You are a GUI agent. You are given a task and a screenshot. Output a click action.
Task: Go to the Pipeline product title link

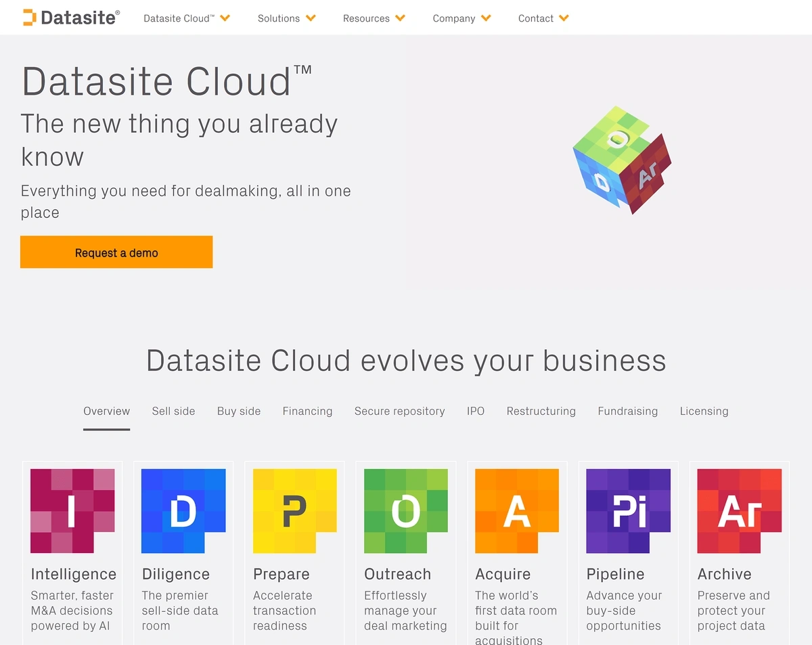pos(616,574)
